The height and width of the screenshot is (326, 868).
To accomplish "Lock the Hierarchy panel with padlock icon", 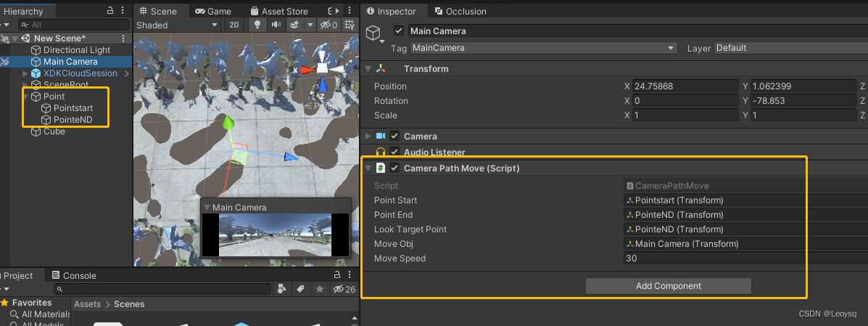I will click(110, 11).
